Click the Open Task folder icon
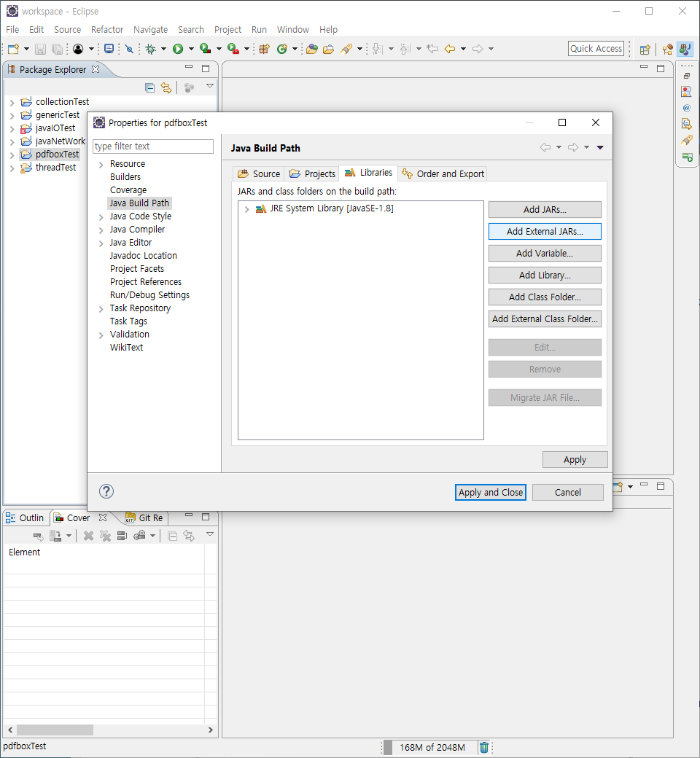 pos(328,49)
